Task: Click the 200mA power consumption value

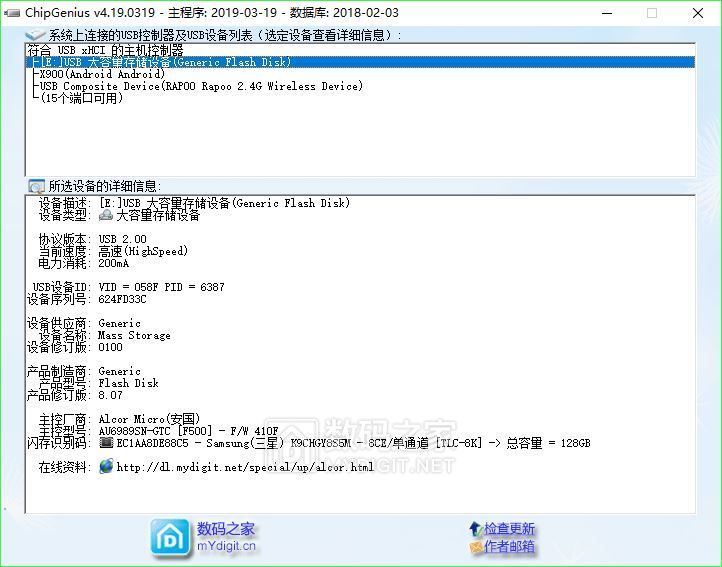Action: pyautogui.click(x=113, y=263)
